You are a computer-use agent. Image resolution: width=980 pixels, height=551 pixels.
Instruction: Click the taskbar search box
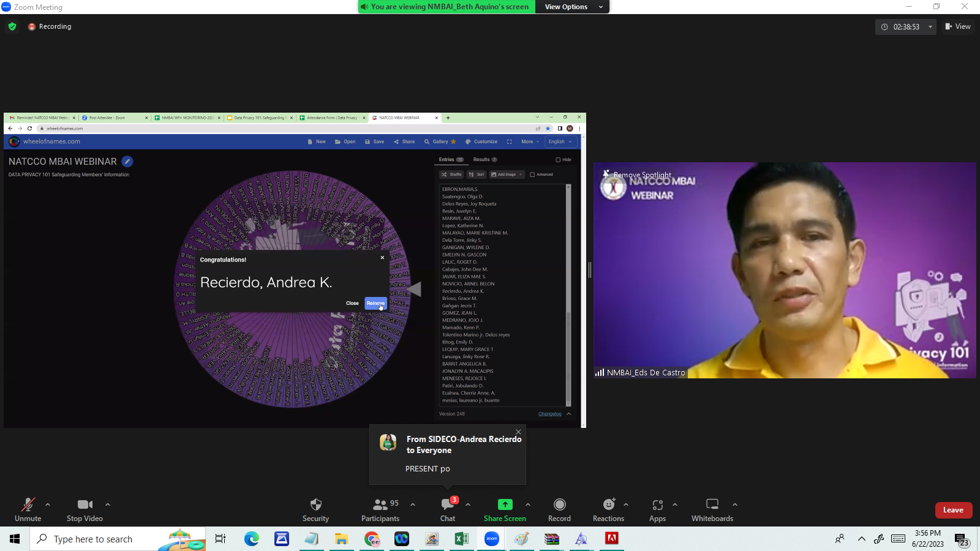point(118,539)
